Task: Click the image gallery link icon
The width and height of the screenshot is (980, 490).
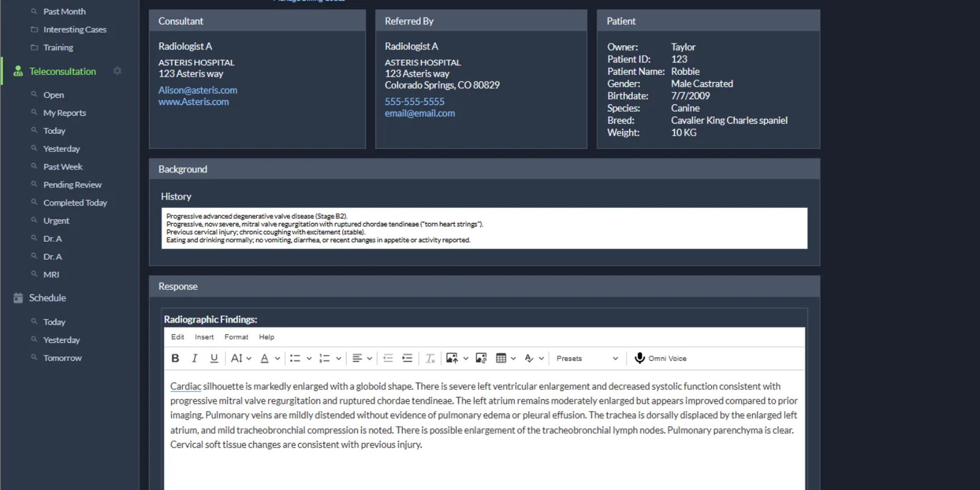Action: pos(481,359)
